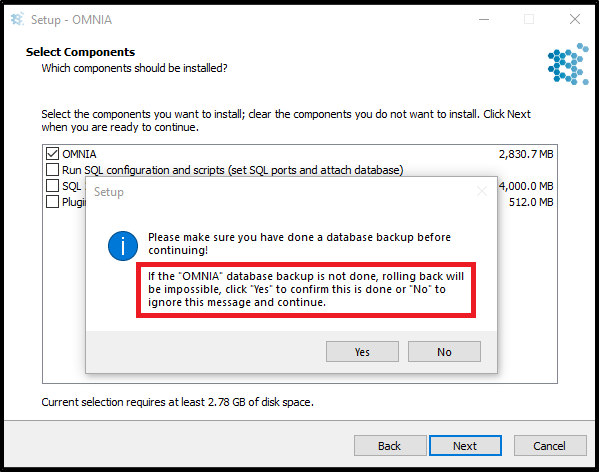Click the OMNIA setup icon in title bar
The height and width of the screenshot is (472, 599).
pos(17,19)
